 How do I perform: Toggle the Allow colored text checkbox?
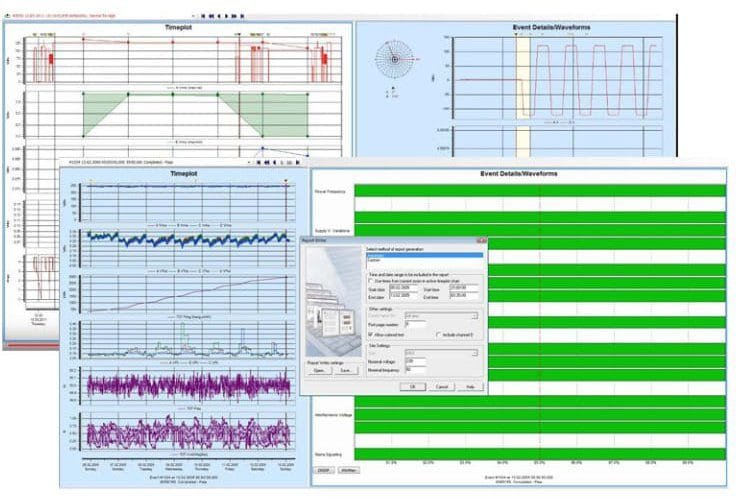(370, 333)
